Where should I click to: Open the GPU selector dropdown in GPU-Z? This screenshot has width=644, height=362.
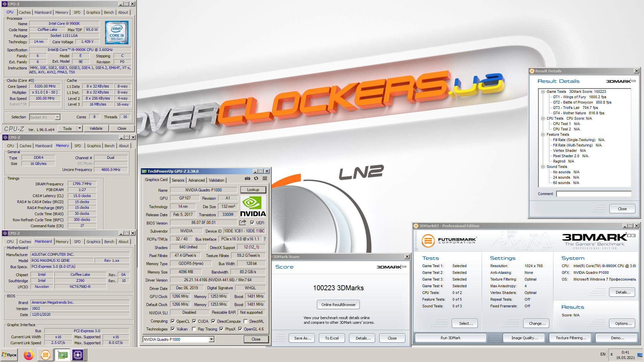211,339
